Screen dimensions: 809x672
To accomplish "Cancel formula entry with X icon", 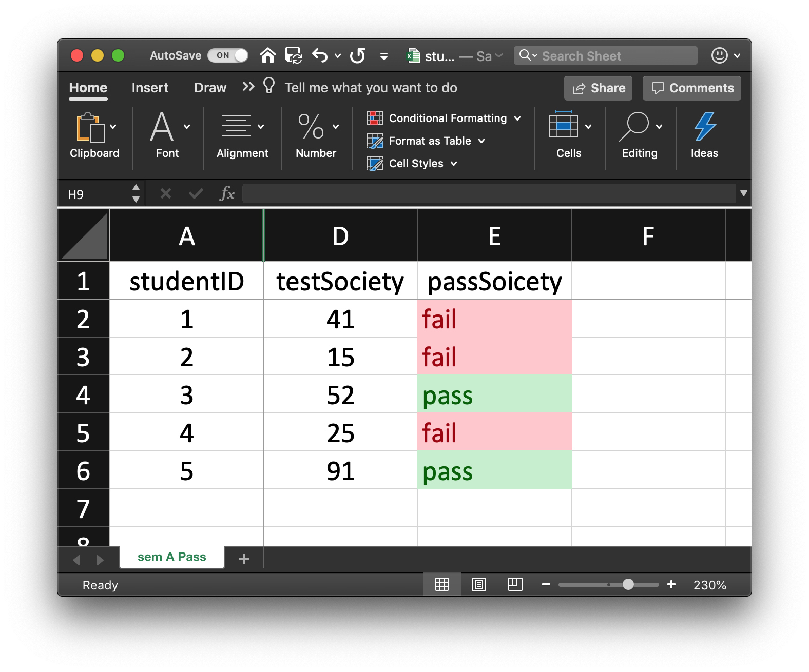I will pyautogui.click(x=166, y=193).
